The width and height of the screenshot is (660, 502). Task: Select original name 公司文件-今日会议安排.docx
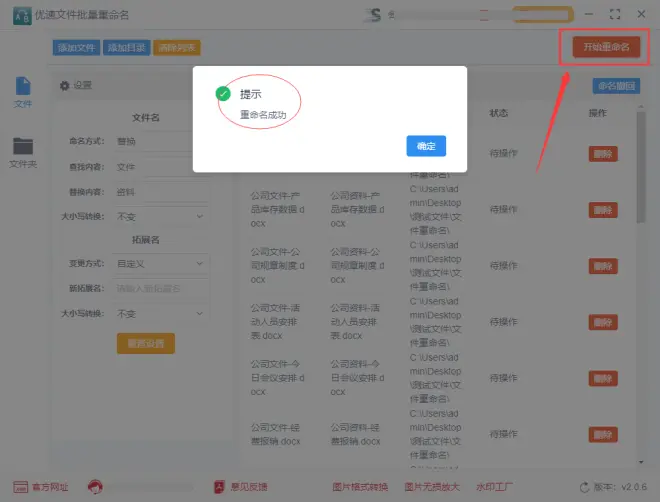point(277,378)
